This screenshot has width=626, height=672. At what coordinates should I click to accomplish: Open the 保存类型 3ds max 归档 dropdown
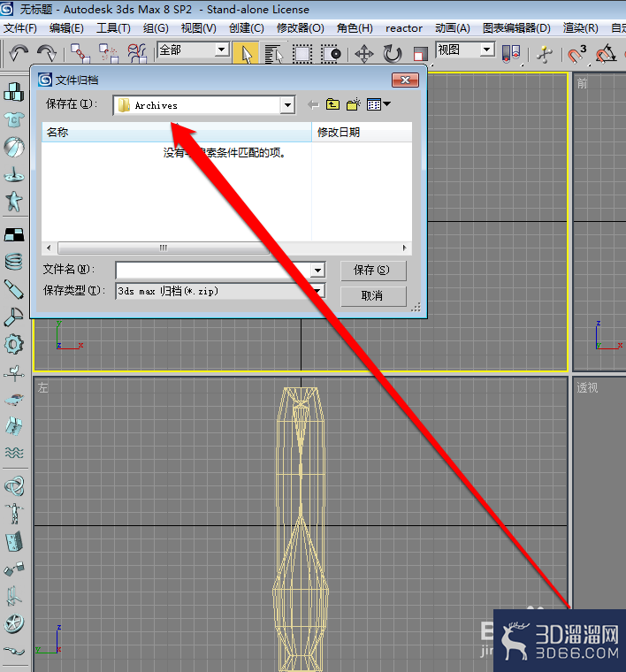point(220,291)
